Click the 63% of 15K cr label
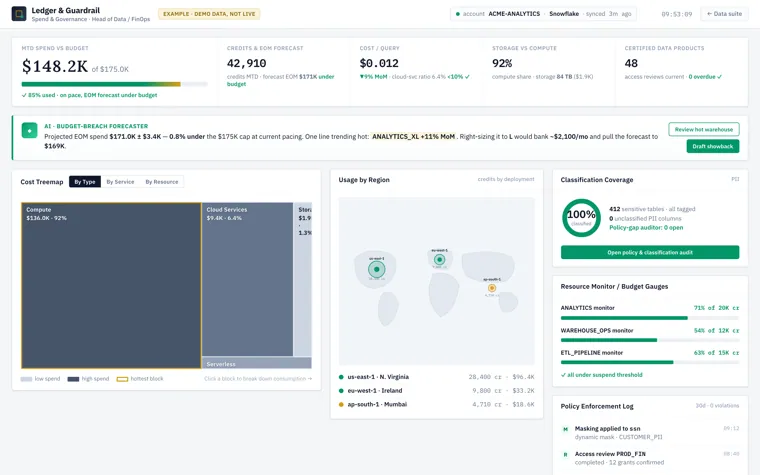 coord(716,353)
